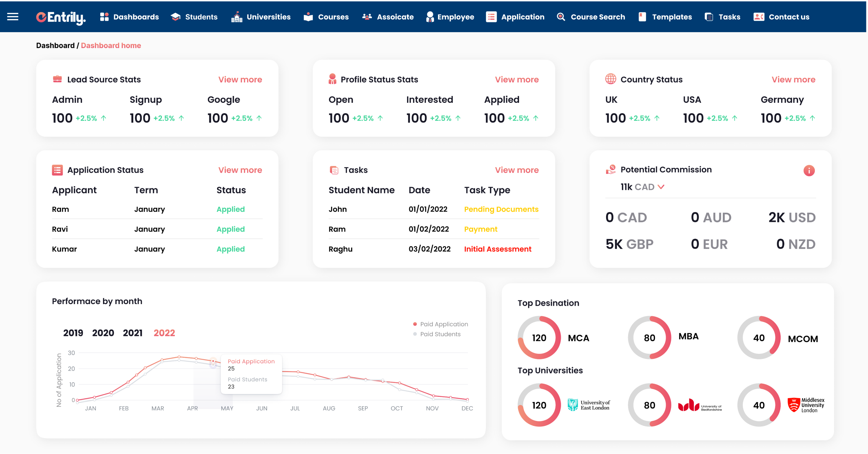Click the Students graduation cap icon
The width and height of the screenshot is (868, 454).
click(175, 17)
